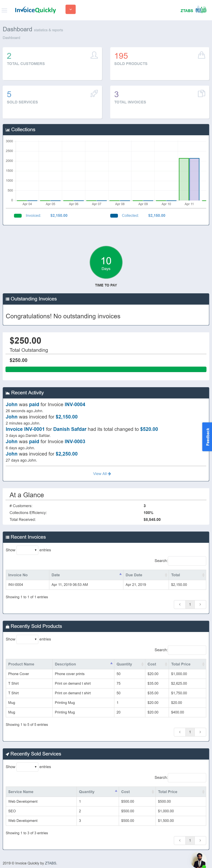
Task: Click the Sold Products bag icon
Action: point(201,55)
